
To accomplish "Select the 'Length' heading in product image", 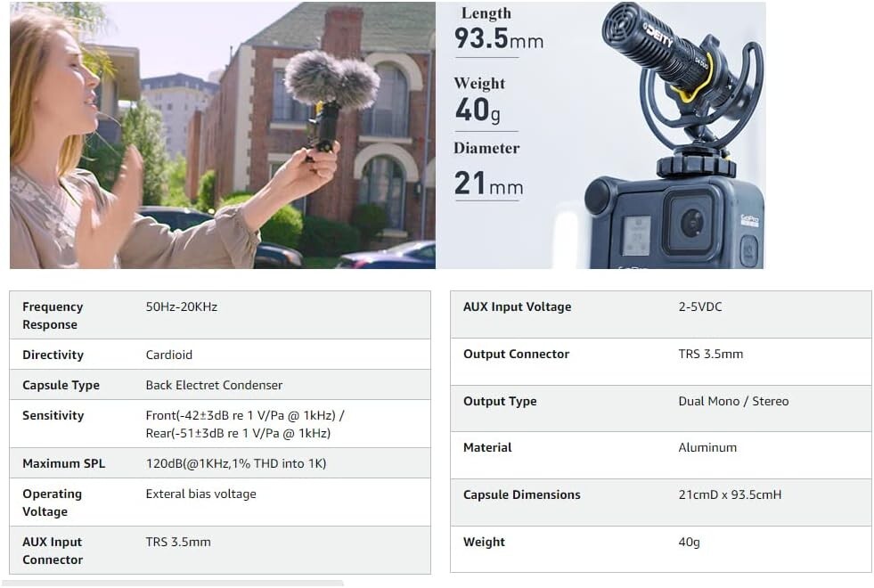I will coord(486,13).
